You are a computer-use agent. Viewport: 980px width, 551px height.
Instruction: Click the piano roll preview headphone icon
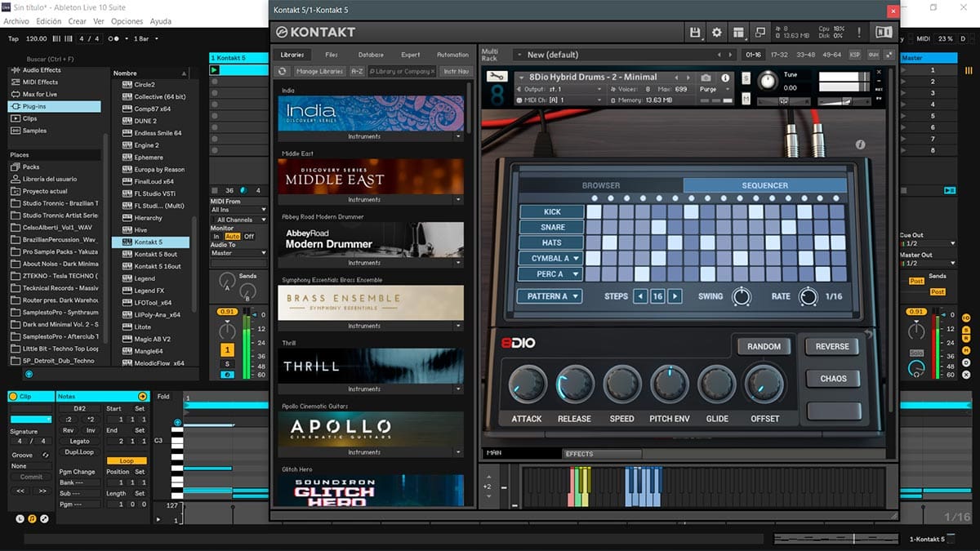pos(178,422)
